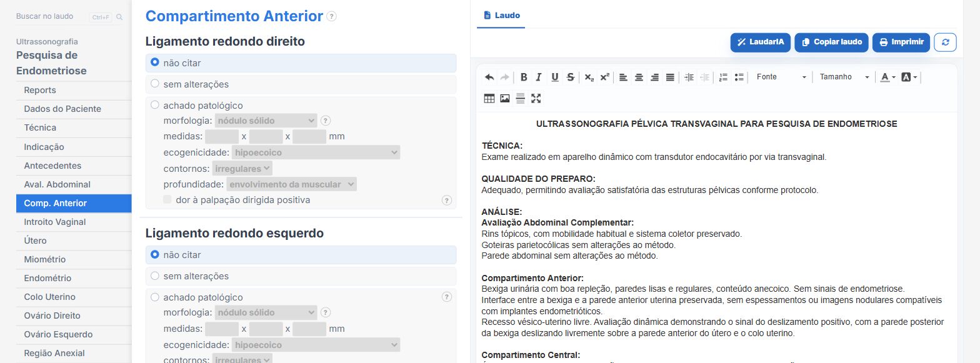Open the Reports sidebar item

74,90
